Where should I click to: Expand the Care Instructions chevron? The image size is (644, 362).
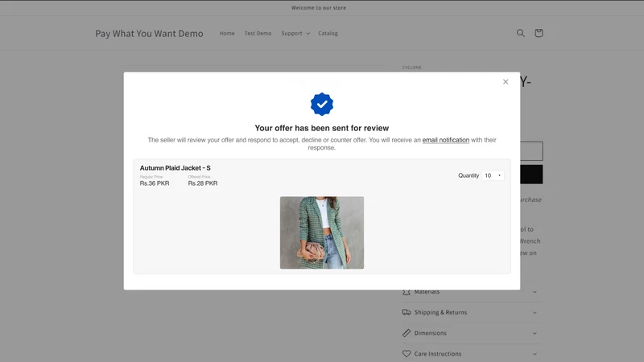click(x=535, y=353)
